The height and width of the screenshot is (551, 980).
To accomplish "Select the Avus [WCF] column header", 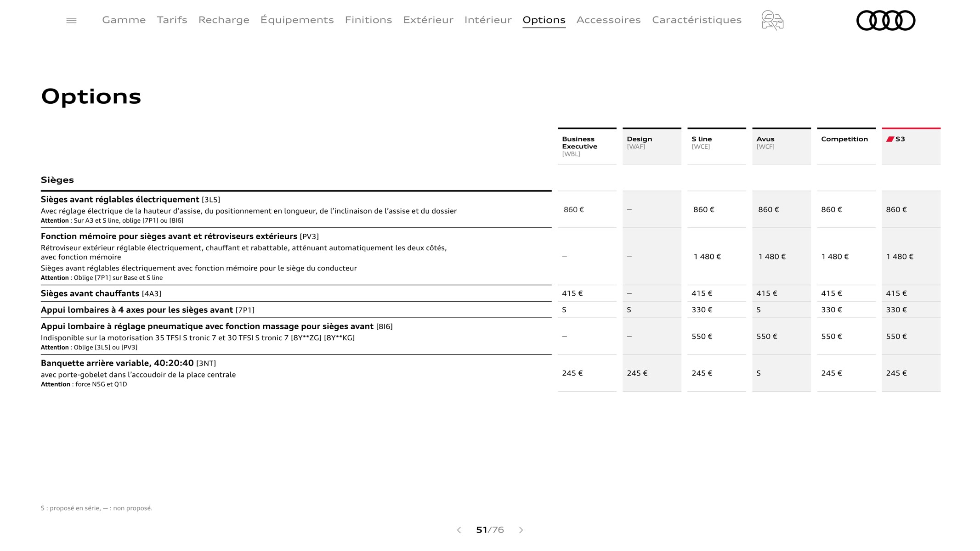I will 782,146.
